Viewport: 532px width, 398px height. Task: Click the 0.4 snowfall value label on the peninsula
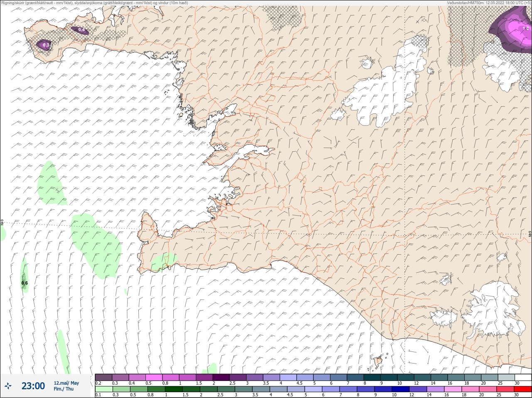(81, 30)
